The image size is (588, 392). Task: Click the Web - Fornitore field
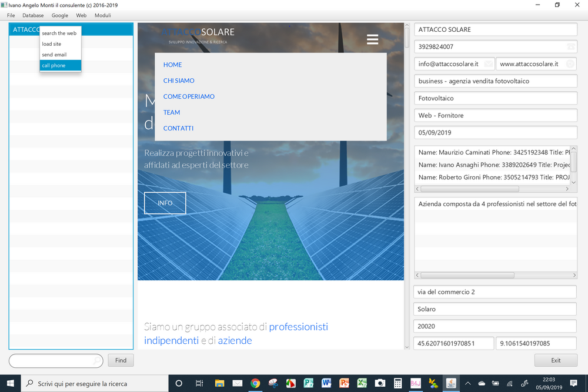coord(495,115)
